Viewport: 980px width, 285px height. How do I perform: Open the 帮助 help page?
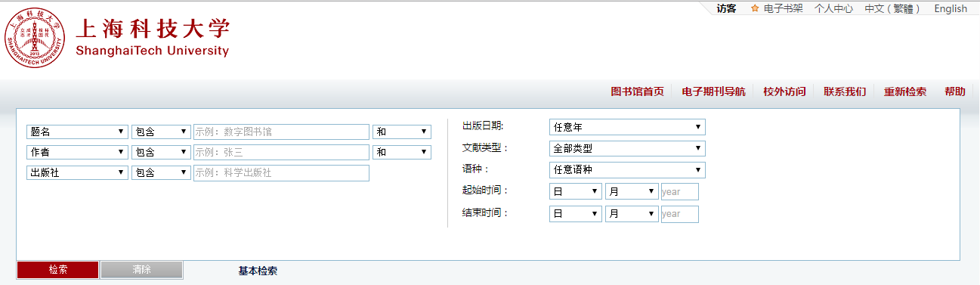coord(955,91)
